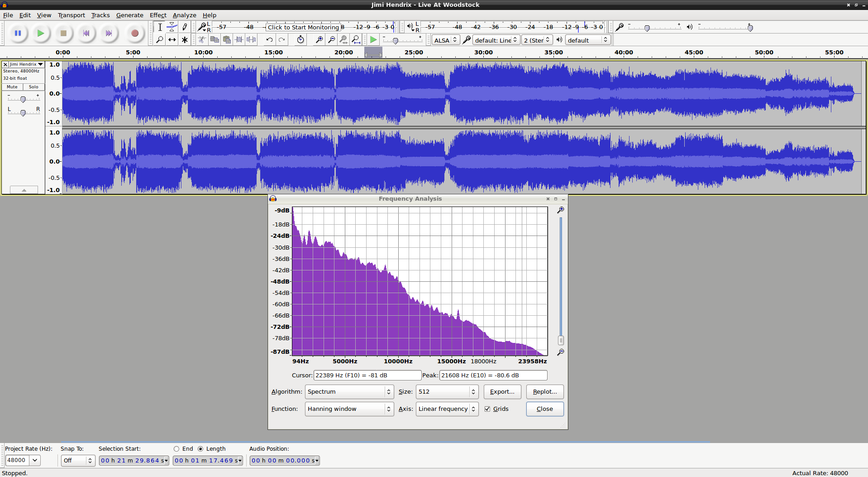Click the Fit Project zoom icon

point(356,40)
